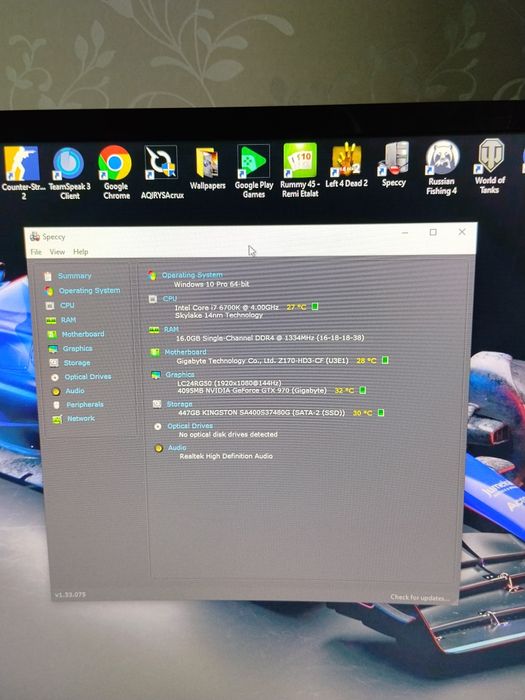Viewport: 525px width, 700px height.
Task: Click version number v1.33.075 in status bar
Action: 70,595
